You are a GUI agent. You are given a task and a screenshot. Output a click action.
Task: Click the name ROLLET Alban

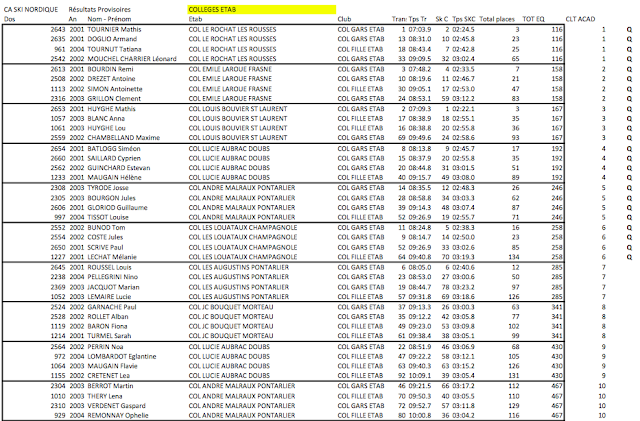pos(108,317)
